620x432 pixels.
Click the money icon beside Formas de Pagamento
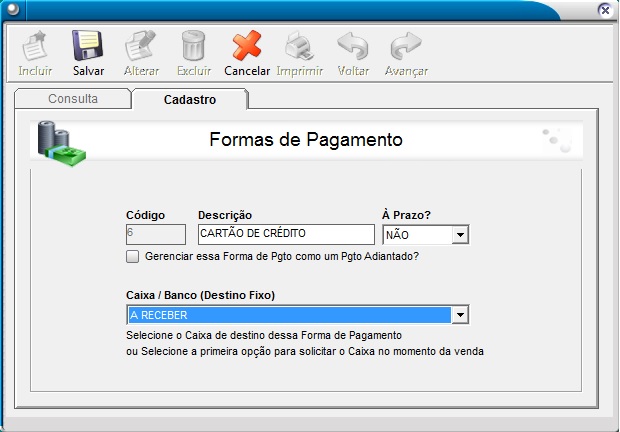62,141
